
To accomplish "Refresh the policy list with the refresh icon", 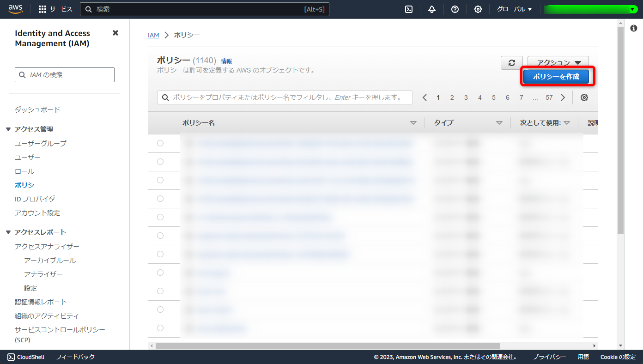I will tap(511, 62).
